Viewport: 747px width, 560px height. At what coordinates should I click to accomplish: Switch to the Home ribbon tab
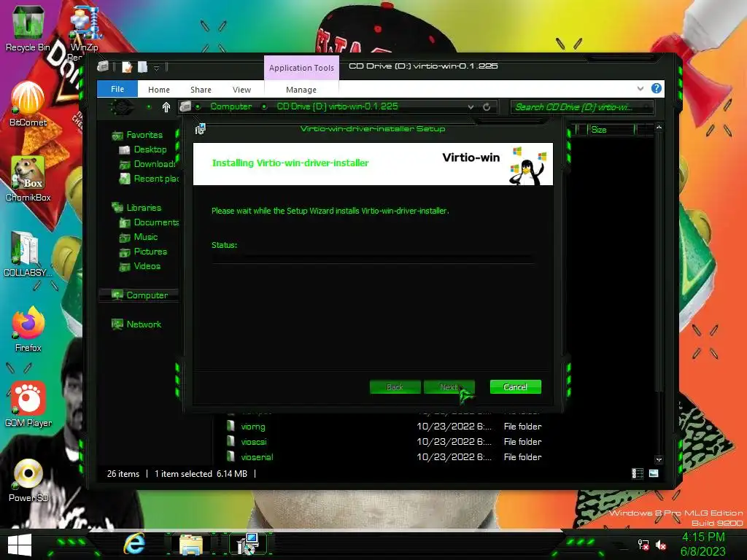158,90
